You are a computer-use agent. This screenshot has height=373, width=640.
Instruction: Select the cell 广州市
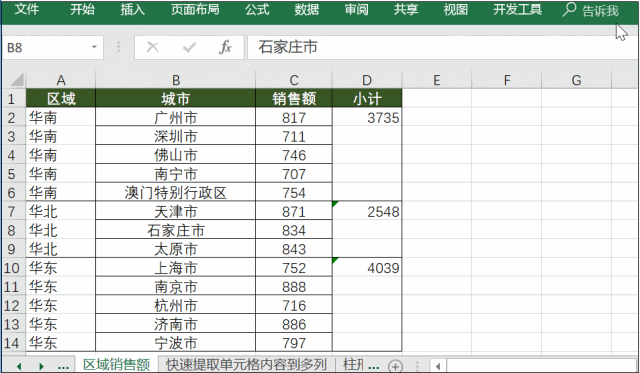click(x=176, y=118)
